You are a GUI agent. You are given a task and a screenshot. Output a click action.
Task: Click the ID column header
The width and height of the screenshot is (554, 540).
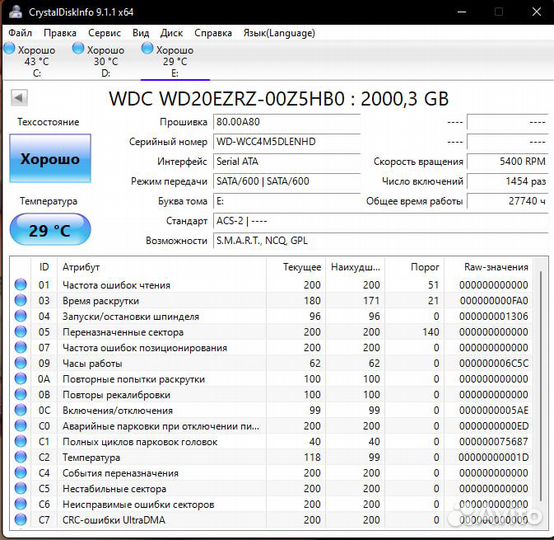coord(44,267)
